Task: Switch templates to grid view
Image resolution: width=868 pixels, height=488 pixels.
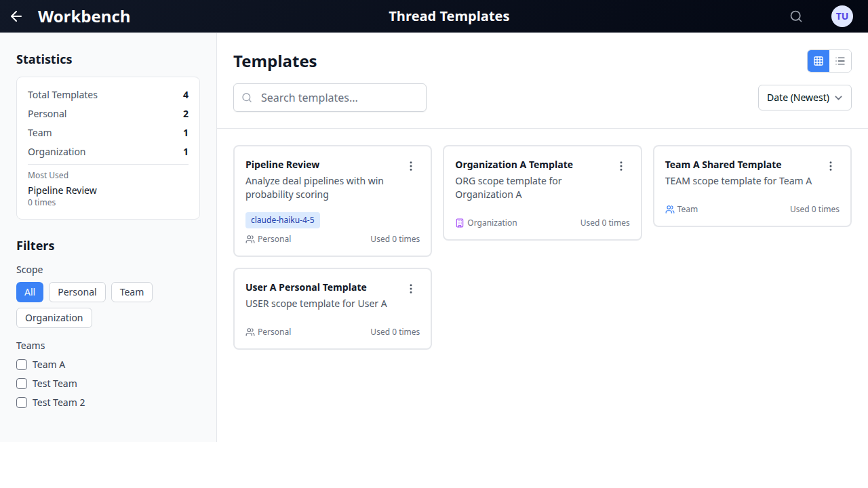Action: click(818, 61)
